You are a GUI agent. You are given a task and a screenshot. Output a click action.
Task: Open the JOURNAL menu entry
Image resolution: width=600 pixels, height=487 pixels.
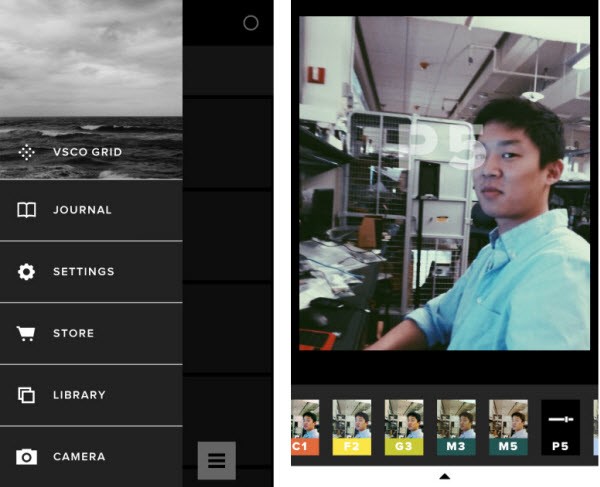pyautogui.click(x=82, y=210)
